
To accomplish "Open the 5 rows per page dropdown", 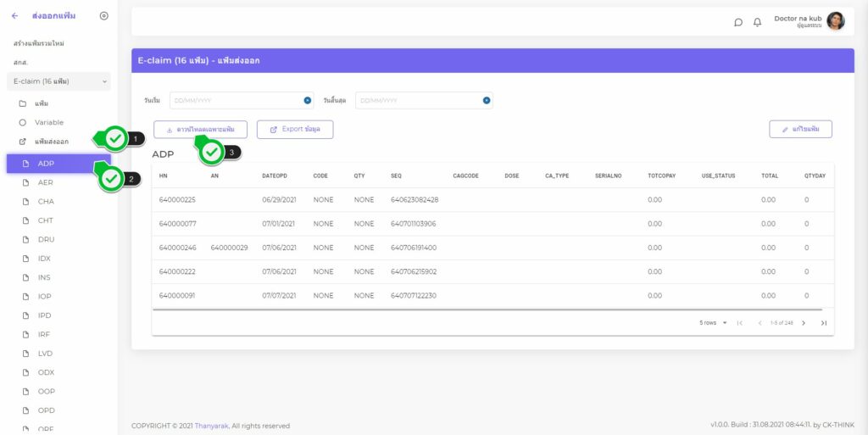I will tap(713, 323).
